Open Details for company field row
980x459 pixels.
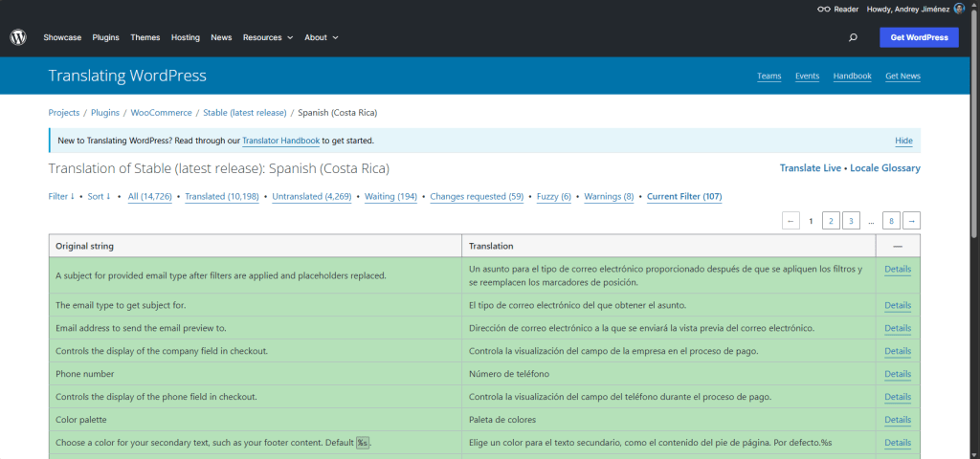(x=898, y=351)
